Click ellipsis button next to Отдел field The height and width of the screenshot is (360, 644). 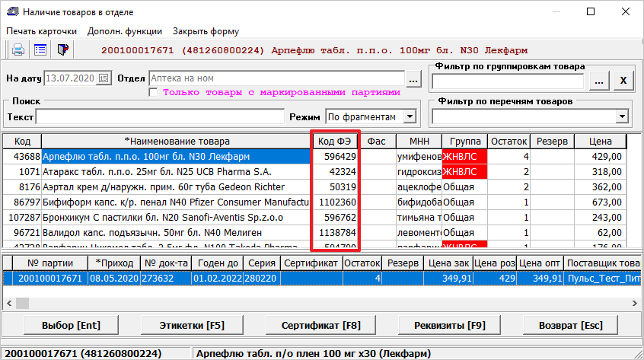pyautogui.click(x=413, y=78)
